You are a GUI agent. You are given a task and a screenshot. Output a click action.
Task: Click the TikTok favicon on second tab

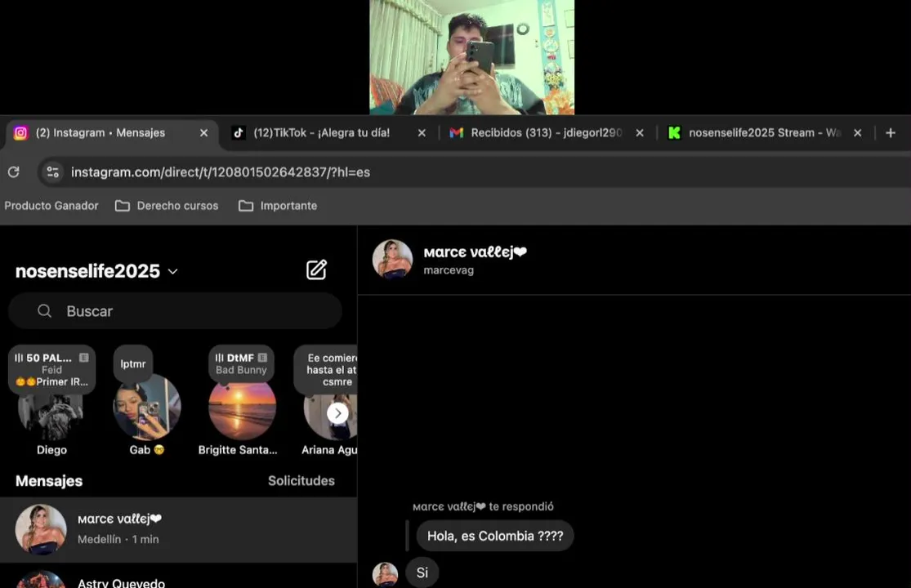pos(239,133)
